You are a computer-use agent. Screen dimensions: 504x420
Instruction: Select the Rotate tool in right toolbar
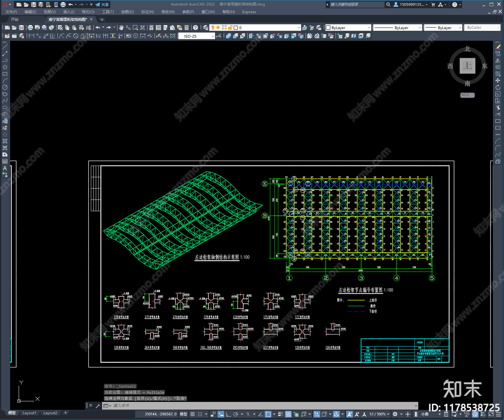tap(498, 87)
